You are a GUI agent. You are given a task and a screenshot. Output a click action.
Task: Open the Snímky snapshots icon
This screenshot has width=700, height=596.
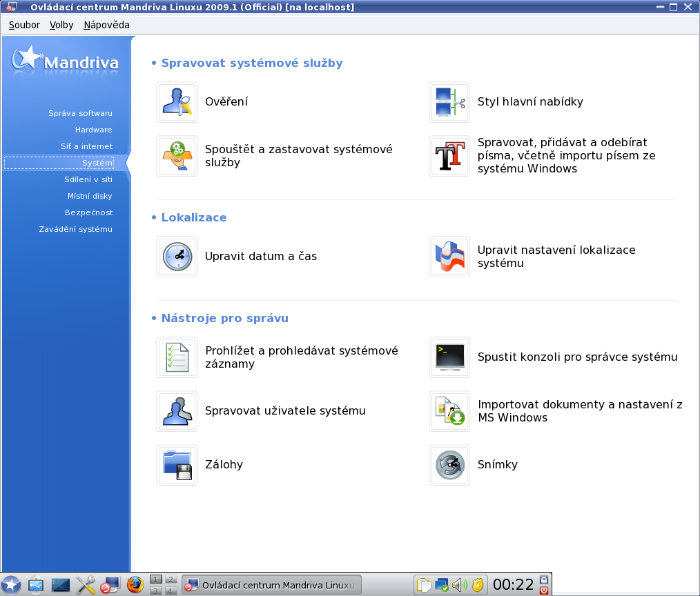449,465
